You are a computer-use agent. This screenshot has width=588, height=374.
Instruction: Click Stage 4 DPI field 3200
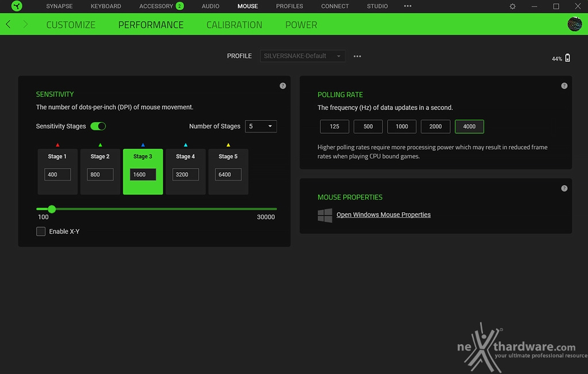pos(185,174)
